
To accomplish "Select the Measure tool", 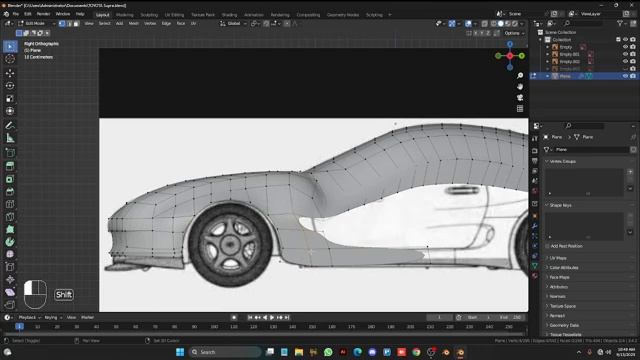I will 10,138.
